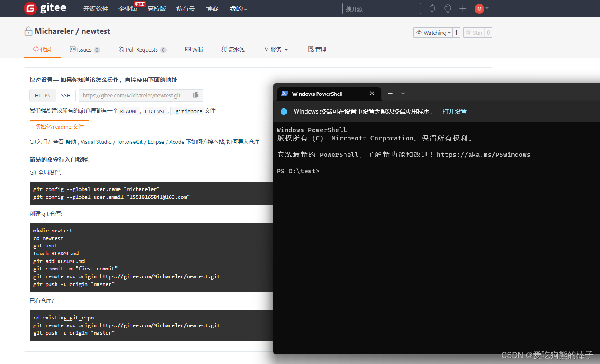600x364 pixels.
Task: Copy the repository URL with the clipboard icon
Action: click(196, 95)
